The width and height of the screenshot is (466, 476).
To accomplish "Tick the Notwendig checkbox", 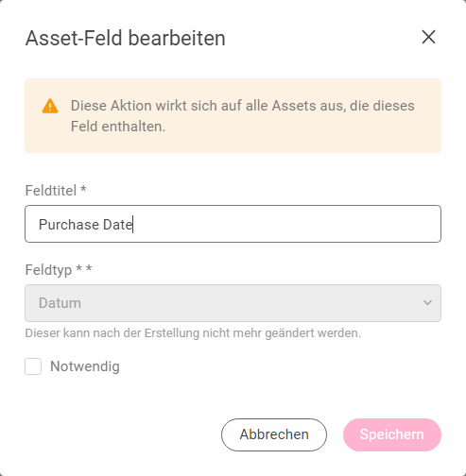I will coord(33,366).
